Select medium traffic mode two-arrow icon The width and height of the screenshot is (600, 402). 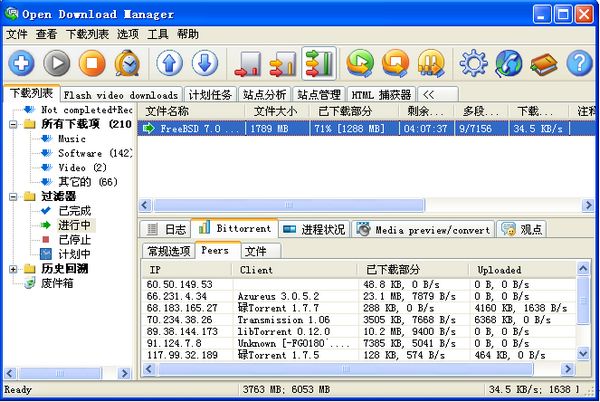[283, 64]
